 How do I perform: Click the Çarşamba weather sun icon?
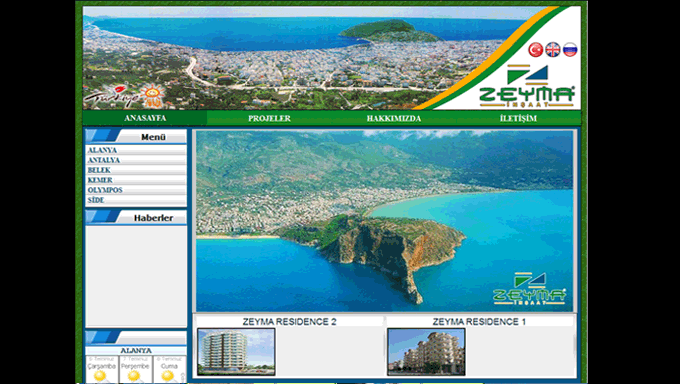(x=101, y=376)
